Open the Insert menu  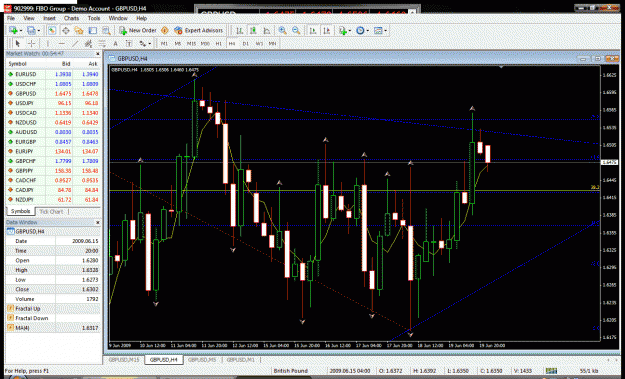49,18
